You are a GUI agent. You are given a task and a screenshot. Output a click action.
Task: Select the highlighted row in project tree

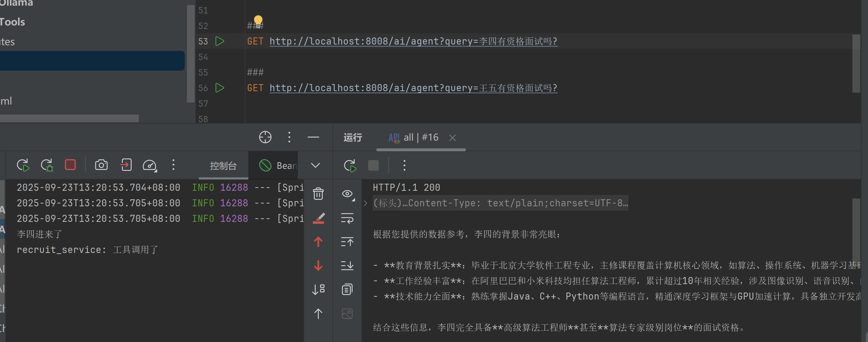point(92,61)
